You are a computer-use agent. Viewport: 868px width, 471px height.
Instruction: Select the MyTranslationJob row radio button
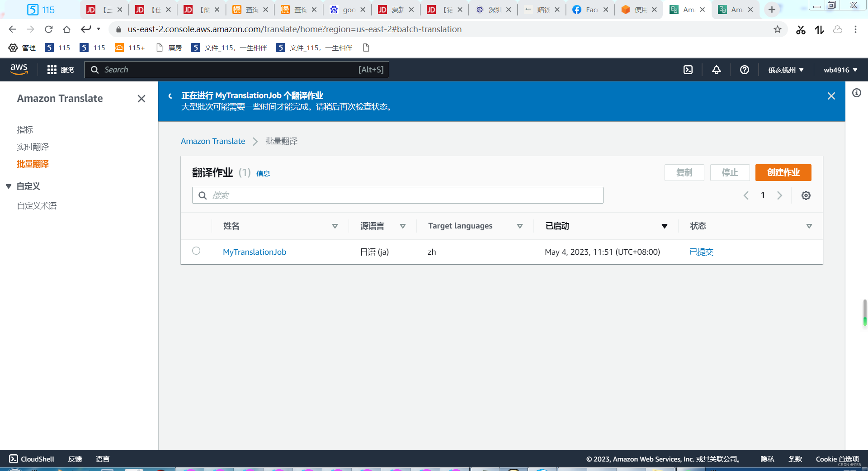point(196,251)
